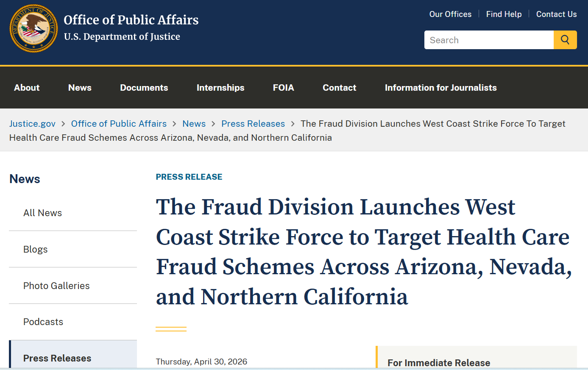
Task: Open Blogs from the sidebar
Action: (35, 249)
